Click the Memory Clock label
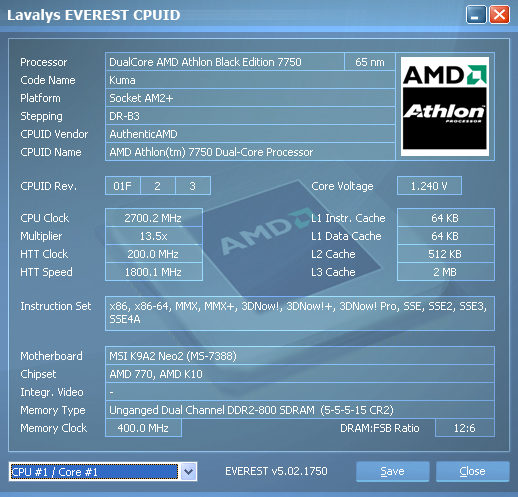Image resolution: width=518 pixels, height=497 pixels. point(54,428)
